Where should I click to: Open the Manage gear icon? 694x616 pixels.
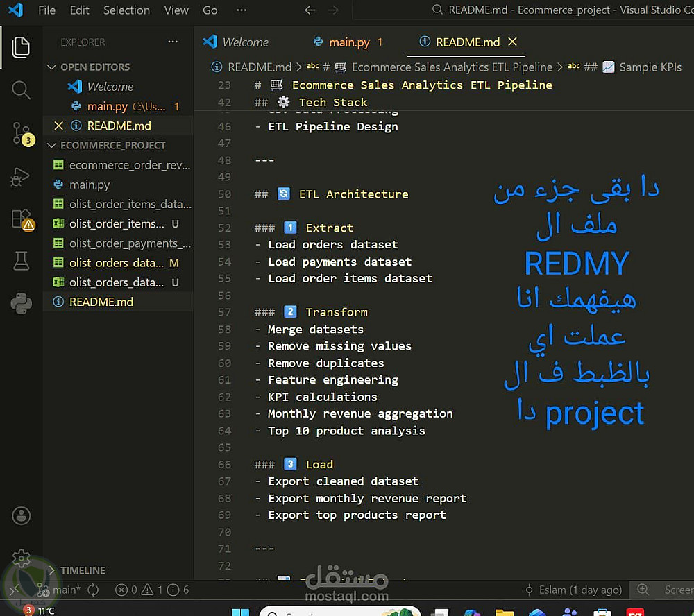click(21, 558)
